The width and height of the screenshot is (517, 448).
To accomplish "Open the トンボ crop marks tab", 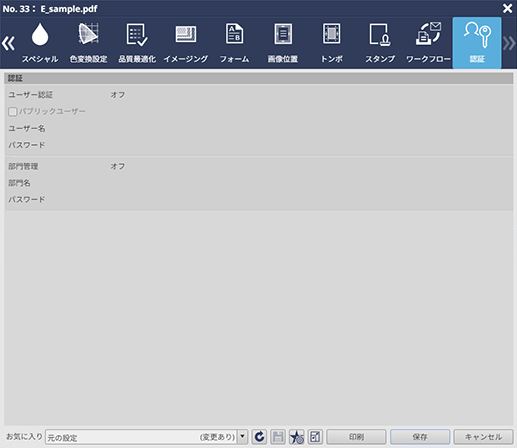I will click(332, 43).
